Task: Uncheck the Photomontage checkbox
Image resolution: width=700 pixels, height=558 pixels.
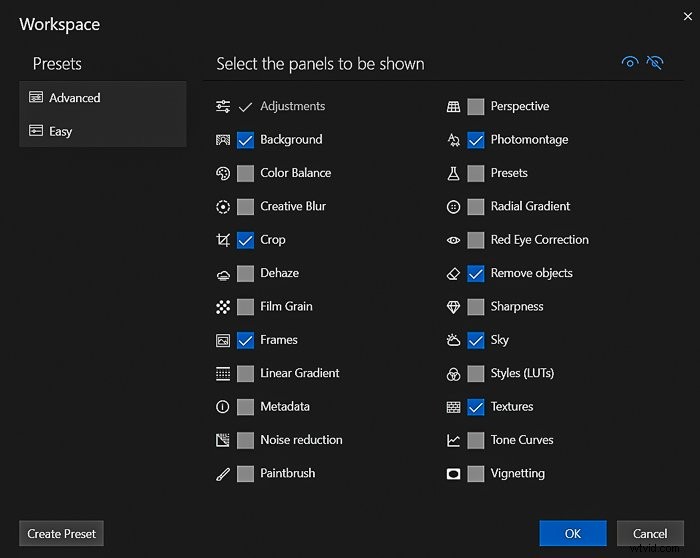Action: [x=475, y=140]
